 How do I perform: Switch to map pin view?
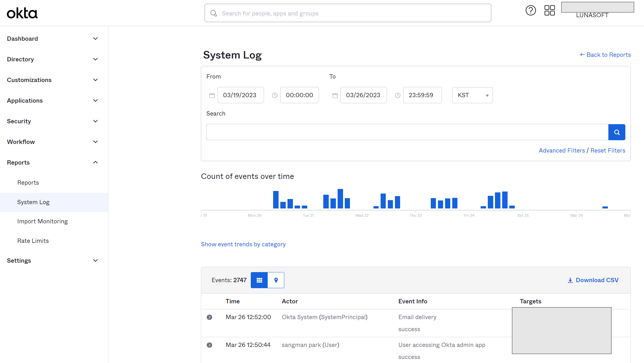pos(276,280)
